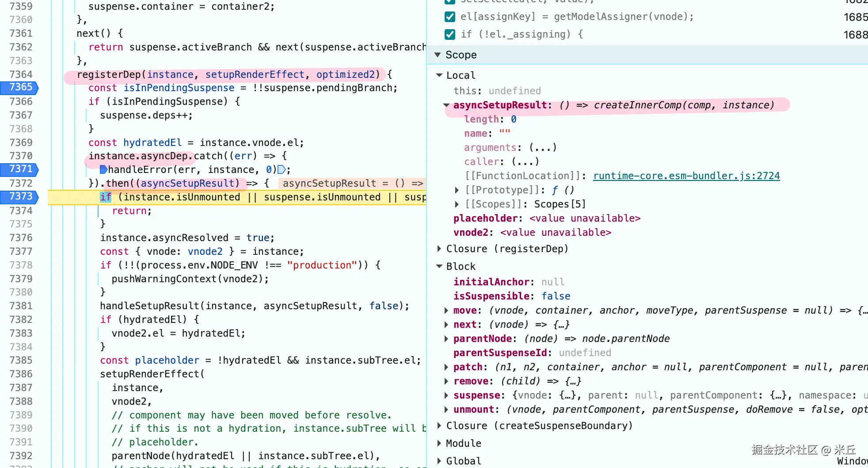868x468 pixels.
Task: Click 'registerDep' in the source code
Action: coord(109,75)
